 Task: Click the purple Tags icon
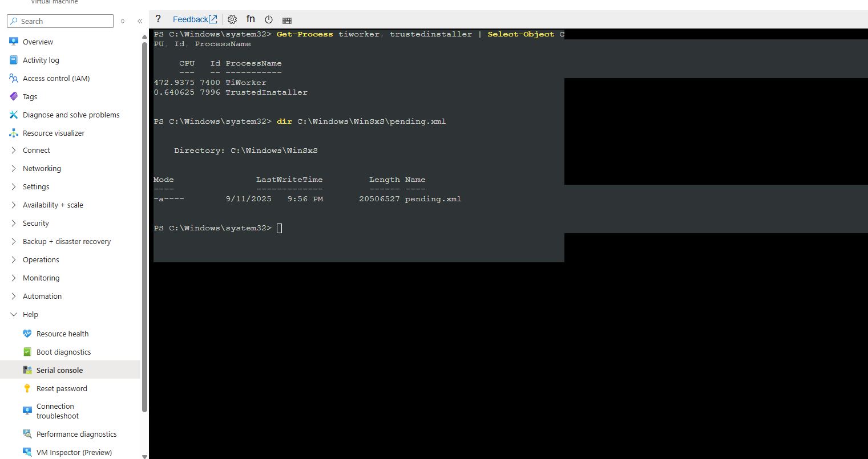point(14,96)
